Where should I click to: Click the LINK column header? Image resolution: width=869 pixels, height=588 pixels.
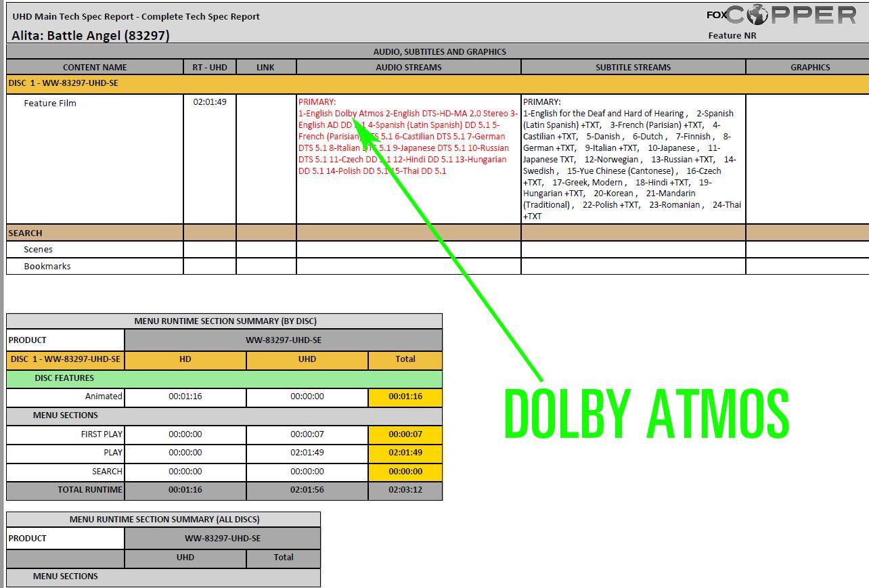coord(266,67)
